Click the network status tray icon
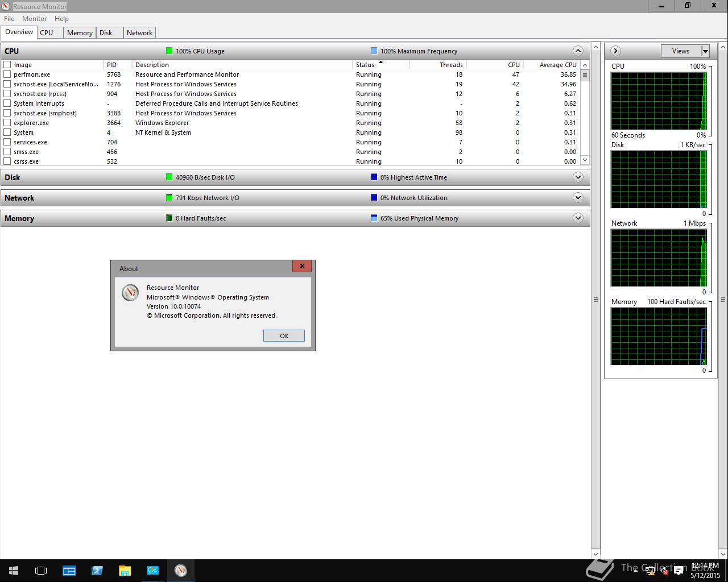This screenshot has width=728, height=582. pyautogui.click(x=650, y=571)
